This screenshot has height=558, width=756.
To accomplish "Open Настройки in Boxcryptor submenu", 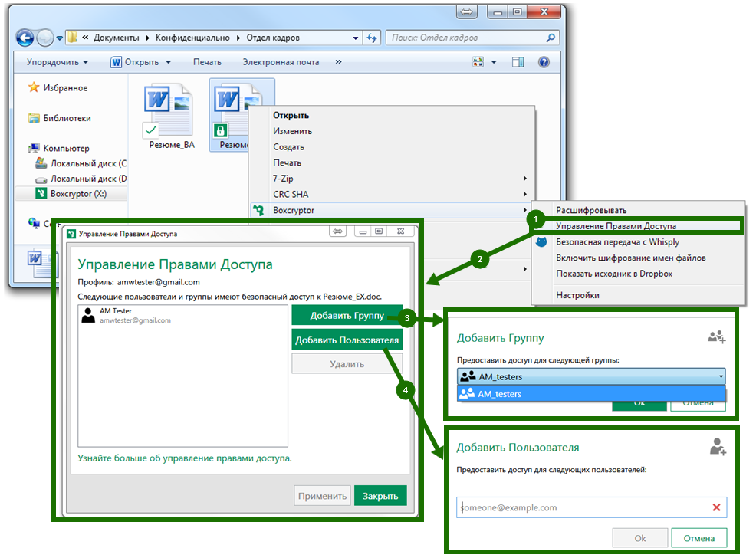I will pyautogui.click(x=639, y=295).
